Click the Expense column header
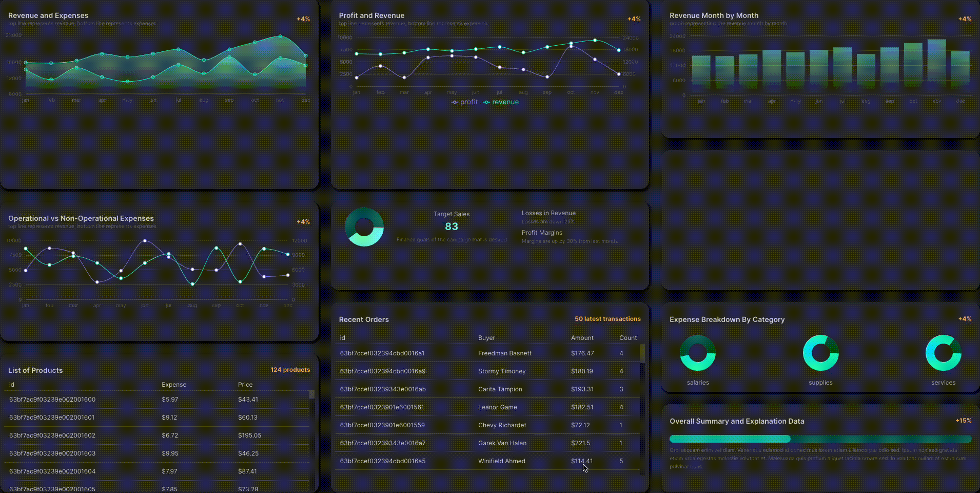The image size is (980, 493). 174,385
